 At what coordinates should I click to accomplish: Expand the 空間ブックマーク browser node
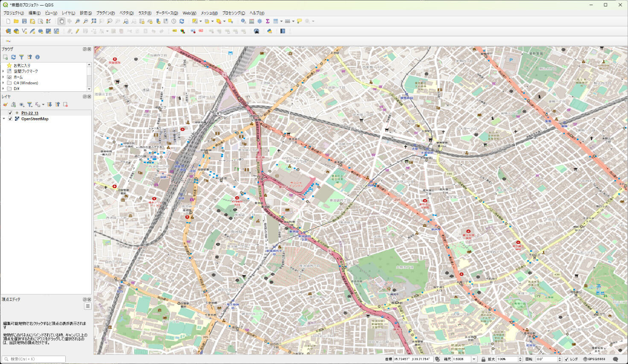point(3,71)
